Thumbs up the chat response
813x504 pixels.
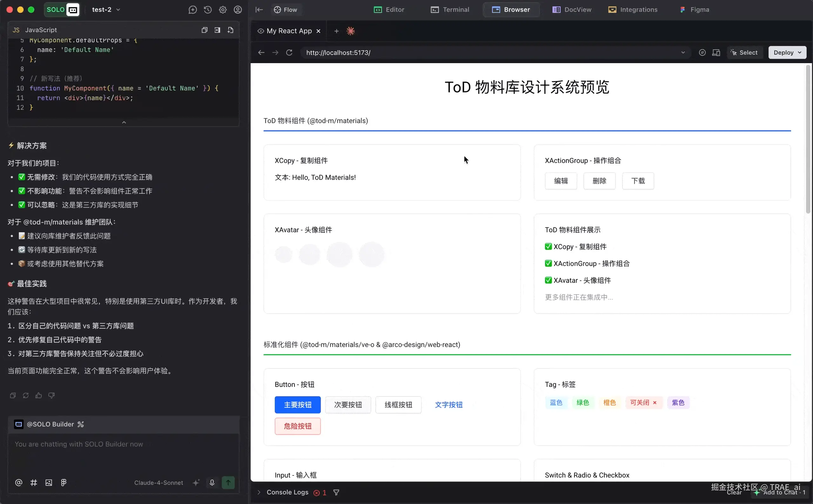pyautogui.click(x=39, y=395)
